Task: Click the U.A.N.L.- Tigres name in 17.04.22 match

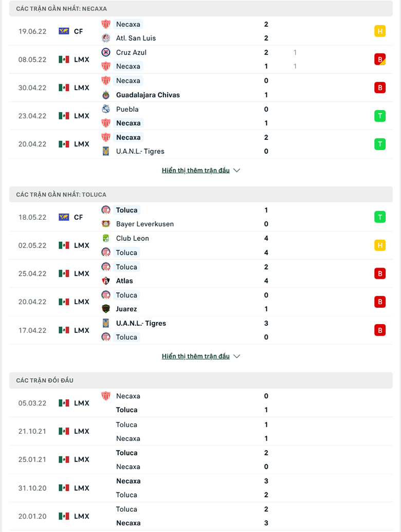Action: click(x=141, y=323)
